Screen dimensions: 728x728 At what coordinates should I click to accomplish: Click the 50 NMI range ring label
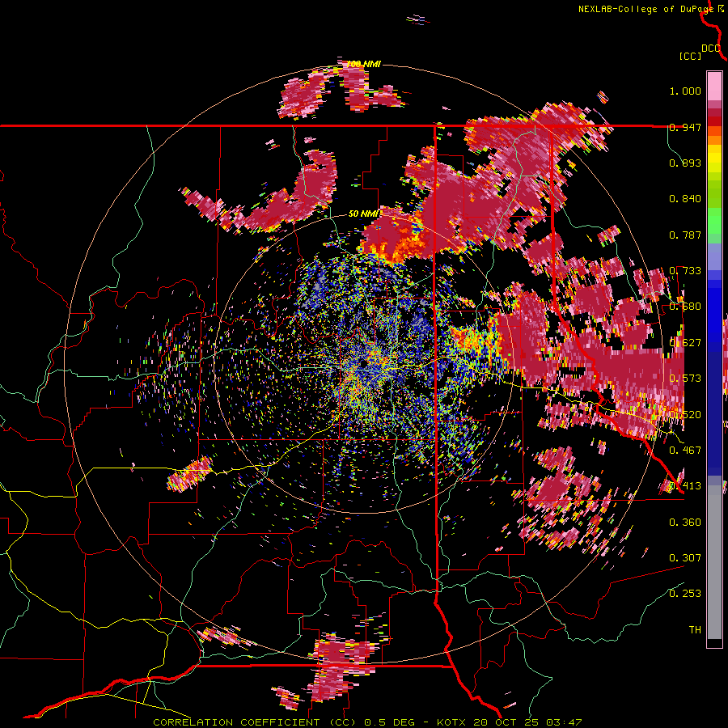[363, 214]
